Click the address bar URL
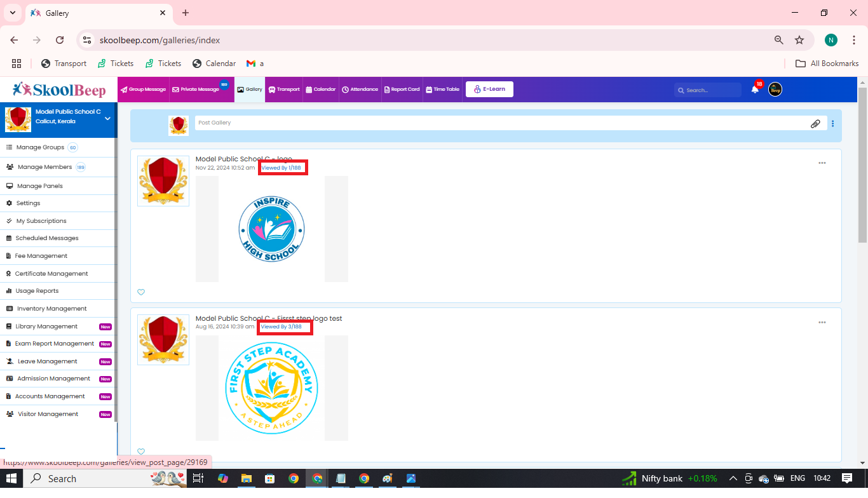The image size is (868, 498). click(159, 40)
